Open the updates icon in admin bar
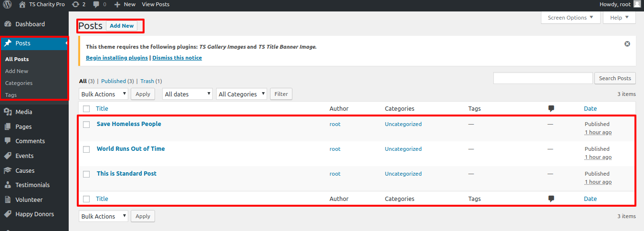This screenshot has width=644, height=231. coord(75,4)
